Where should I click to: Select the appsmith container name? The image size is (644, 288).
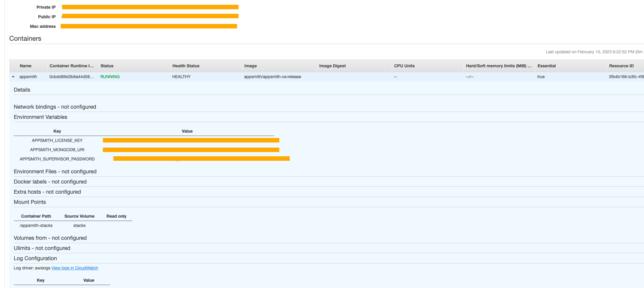point(28,77)
